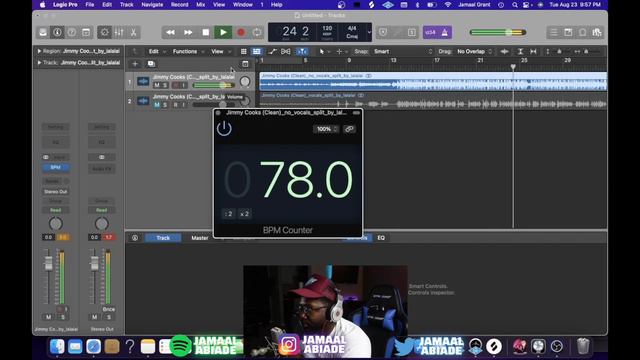Open the Editors scissors button

[x=133, y=32]
